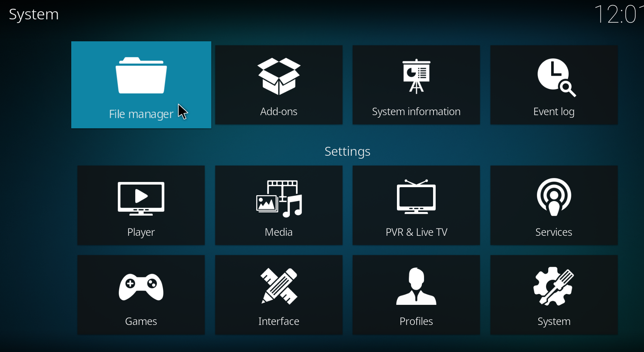Screen dimensions: 644x352
Task: Open Interface pencil and ruler icon
Action: (279, 286)
